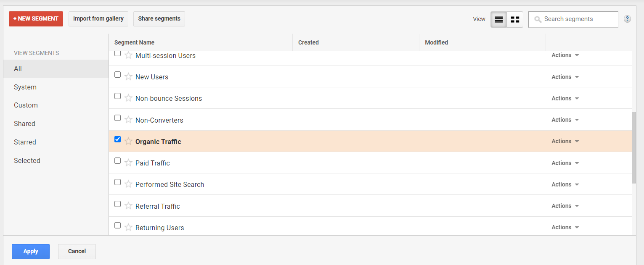Open Actions dropdown for Returning Users
This screenshot has width=644, height=265.
tap(565, 227)
